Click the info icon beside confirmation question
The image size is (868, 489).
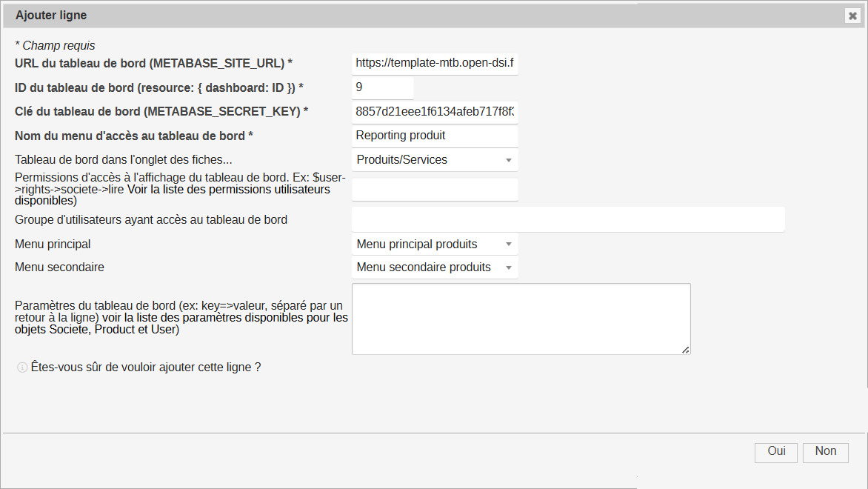point(22,367)
